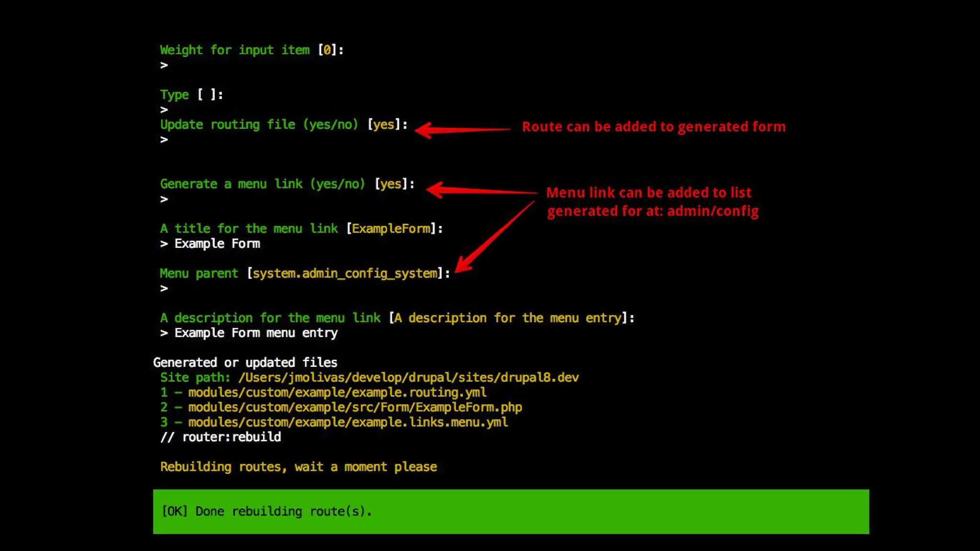Image resolution: width=980 pixels, height=551 pixels.
Task: Click 'Route can be added to generated form' annotation
Action: tap(653, 127)
